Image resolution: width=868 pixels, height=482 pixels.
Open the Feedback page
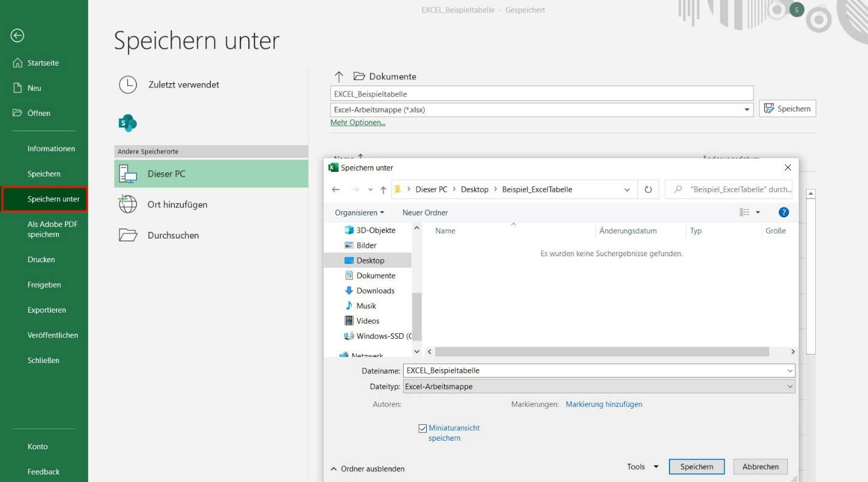[44, 472]
